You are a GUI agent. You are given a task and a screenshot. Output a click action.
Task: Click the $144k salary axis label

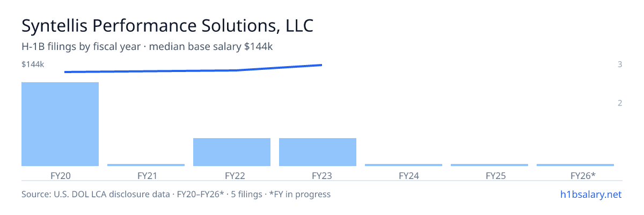[x=33, y=64]
